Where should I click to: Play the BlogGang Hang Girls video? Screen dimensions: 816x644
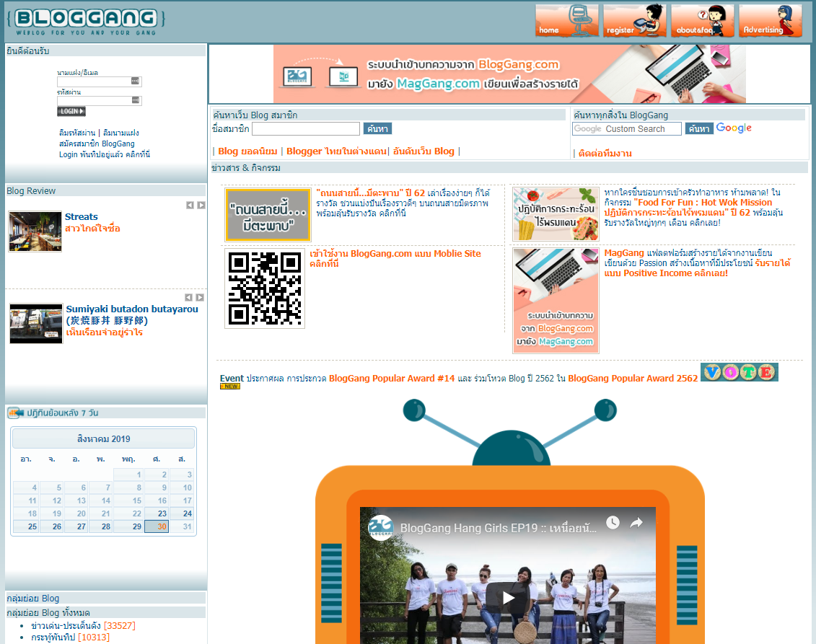point(508,598)
